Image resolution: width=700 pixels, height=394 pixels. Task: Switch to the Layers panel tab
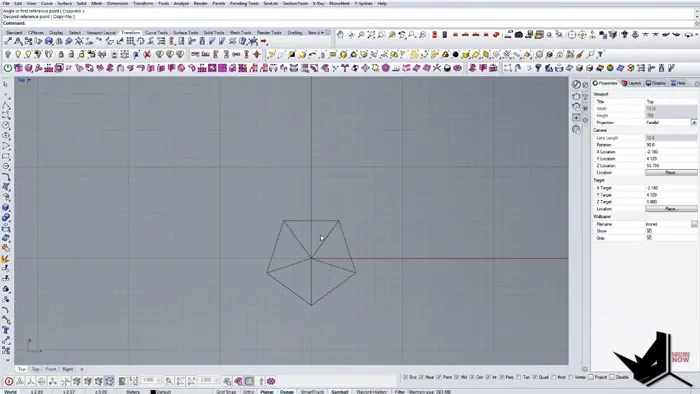tap(632, 83)
